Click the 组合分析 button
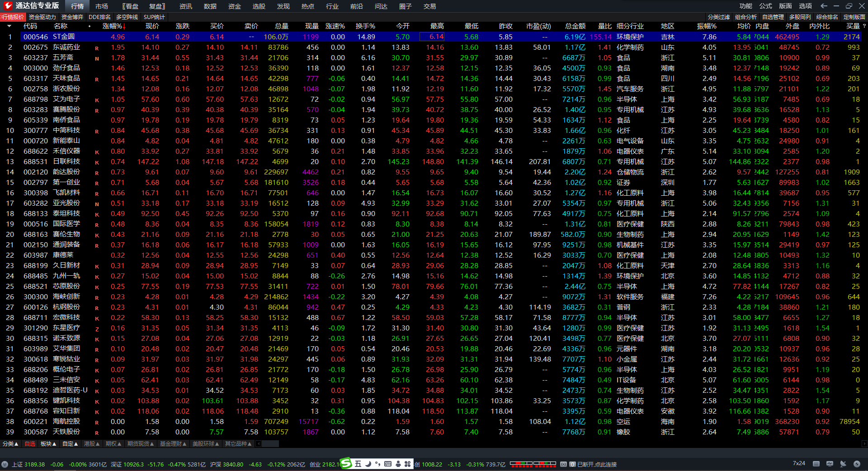The image size is (868, 471). tap(746, 17)
